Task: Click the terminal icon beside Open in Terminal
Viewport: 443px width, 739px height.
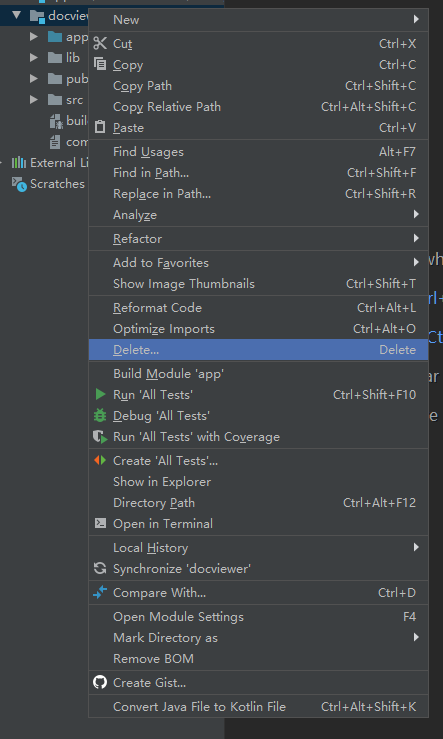Action: [100, 523]
